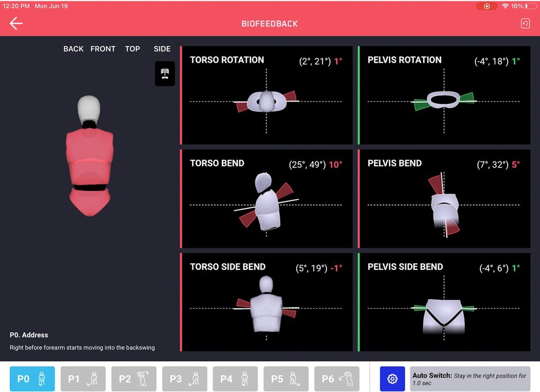Select the P5 swing position icon
Viewport: 540px width, 392px height.
[x=286, y=379]
